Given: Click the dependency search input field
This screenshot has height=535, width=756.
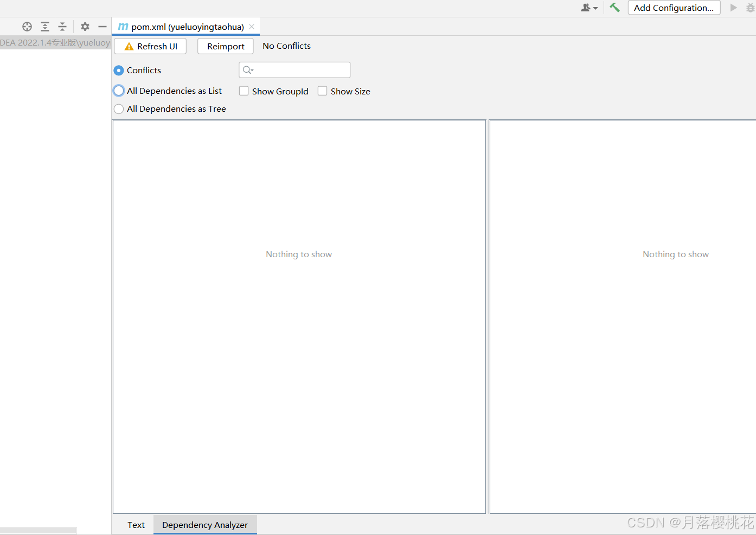Looking at the screenshot, I should coord(301,70).
